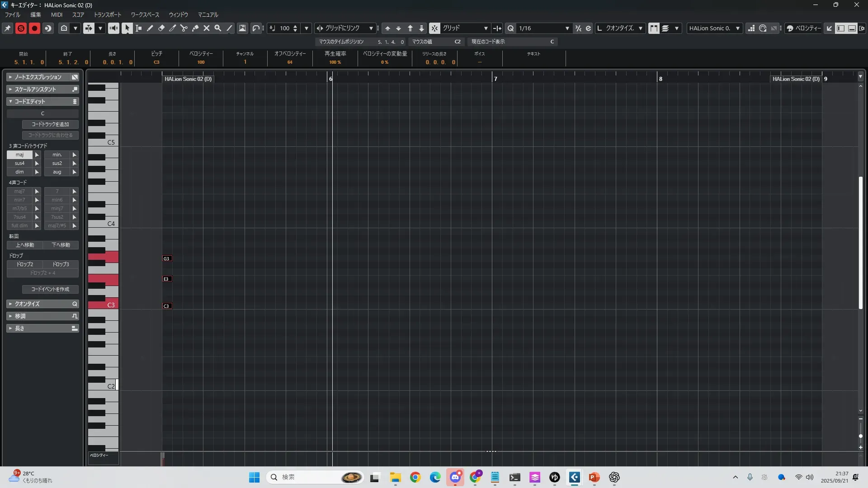Select the Erase tool

161,28
